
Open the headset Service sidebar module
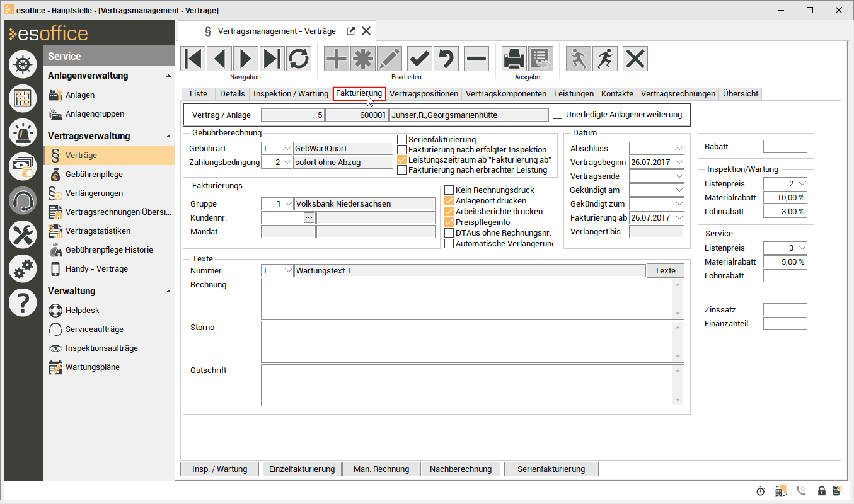point(23,200)
